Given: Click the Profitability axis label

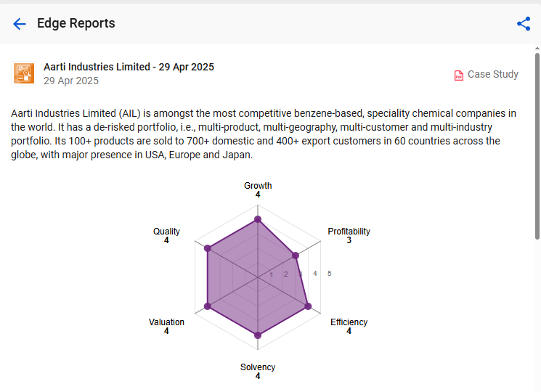Looking at the screenshot, I should pos(349,232).
